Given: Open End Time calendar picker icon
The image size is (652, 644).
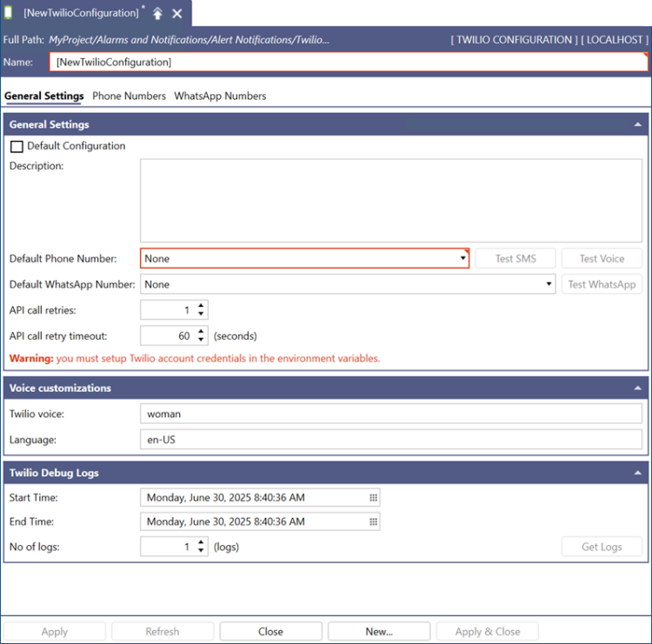Looking at the screenshot, I should 373,522.
